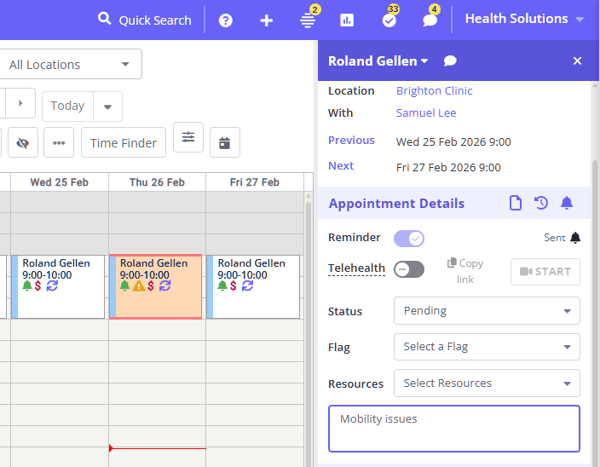Toggle the Reminder switch off

[x=409, y=238]
